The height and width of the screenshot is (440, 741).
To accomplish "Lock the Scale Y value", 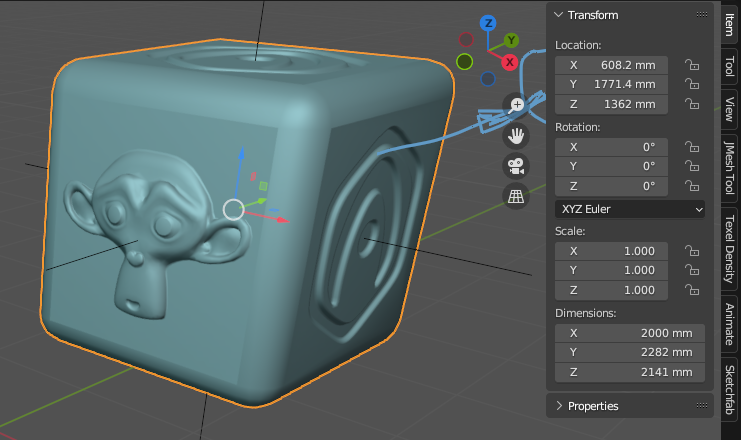I will point(692,270).
